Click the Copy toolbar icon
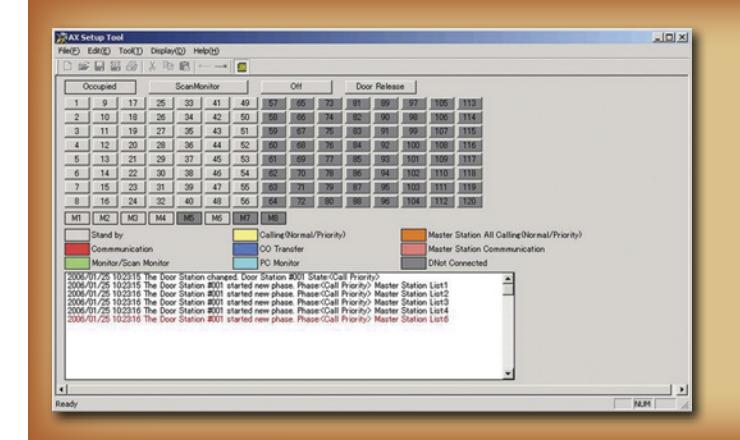This screenshot has height=440, width=740. pyautogui.click(x=168, y=67)
